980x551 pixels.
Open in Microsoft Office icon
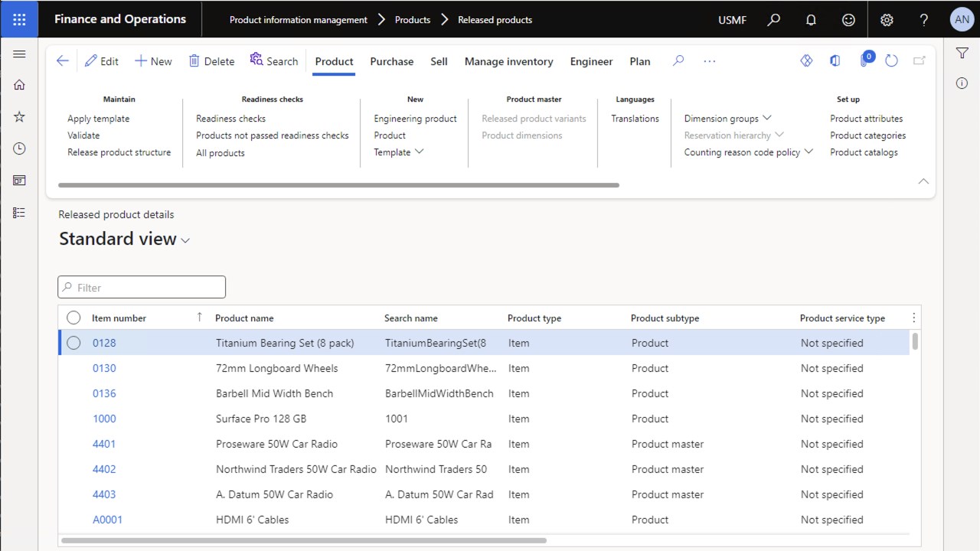[x=835, y=61]
